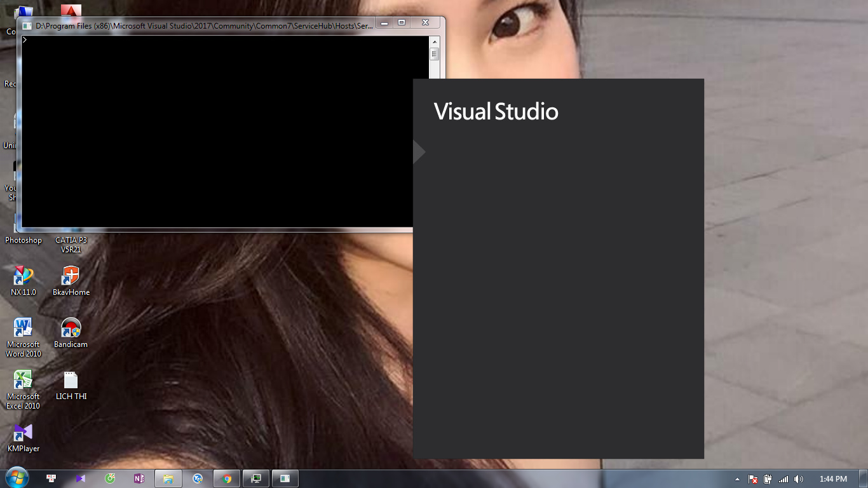Close the ServiceHub console window
The width and height of the screenshot is (868, 488).
(425, 23)
